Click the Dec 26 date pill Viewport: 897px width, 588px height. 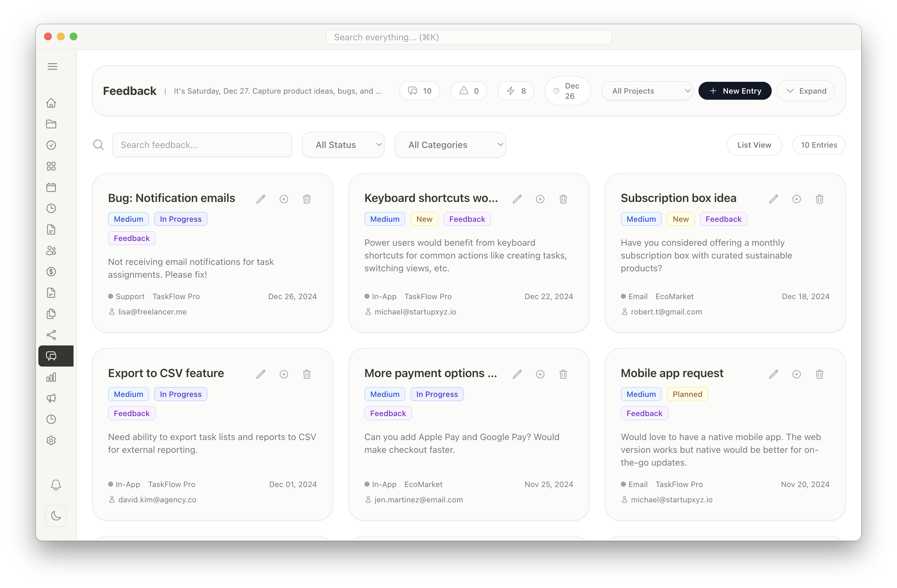pyautogui.click(x=567, y=91)
